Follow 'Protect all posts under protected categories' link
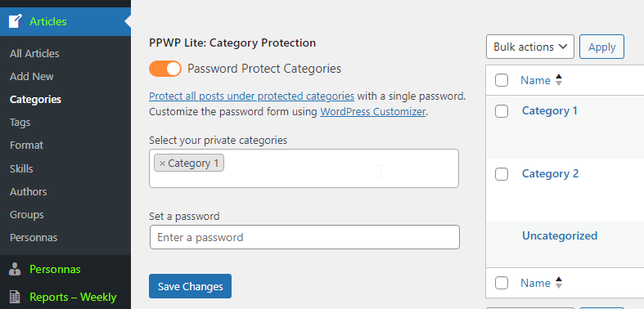The width and height of the screenshot is (644, 309). click(x=252, y=96)
